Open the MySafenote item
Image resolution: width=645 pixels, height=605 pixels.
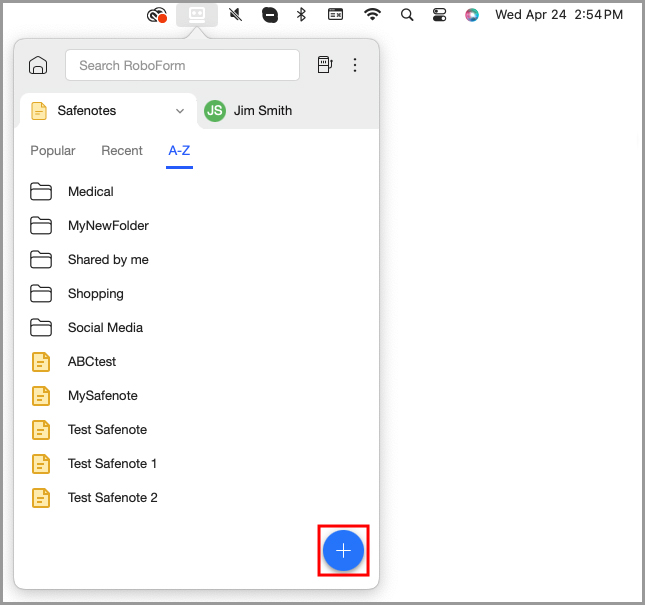tap(196, 396)
